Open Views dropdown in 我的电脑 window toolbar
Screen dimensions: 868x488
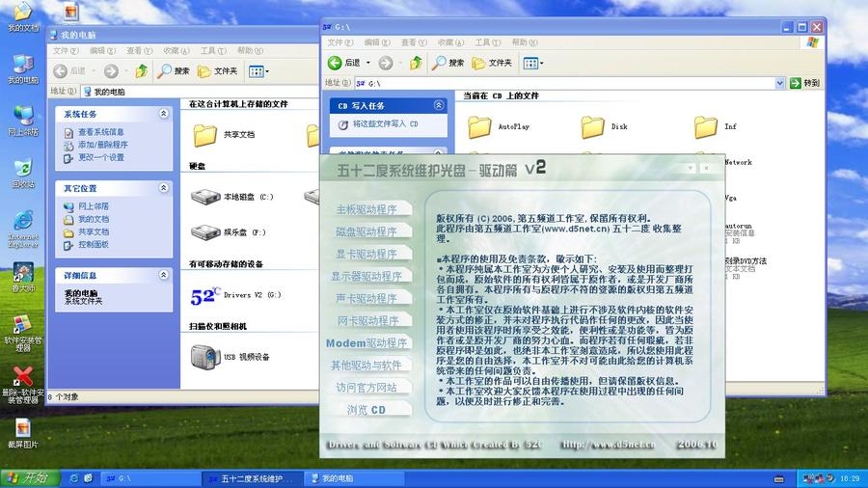pos(258,71)
